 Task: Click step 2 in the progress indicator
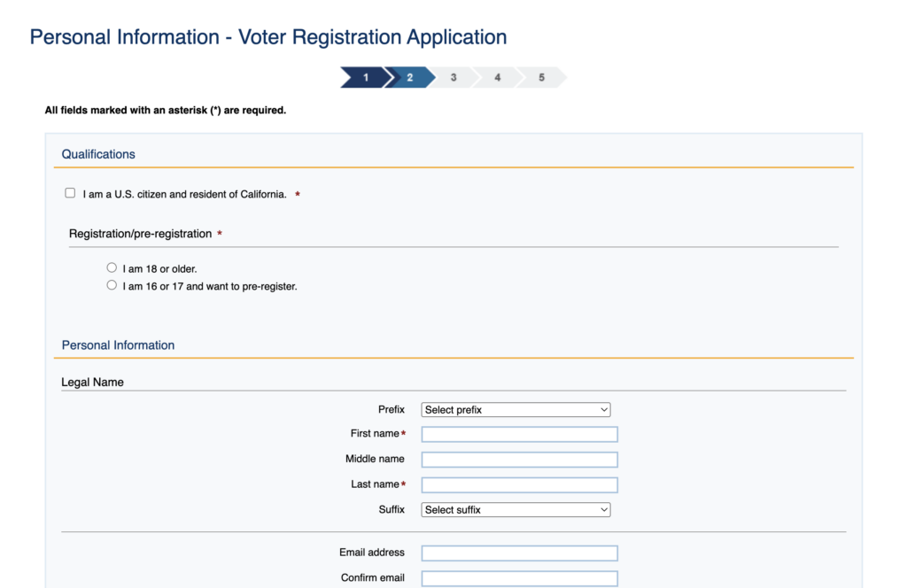(x=409, y=78)
